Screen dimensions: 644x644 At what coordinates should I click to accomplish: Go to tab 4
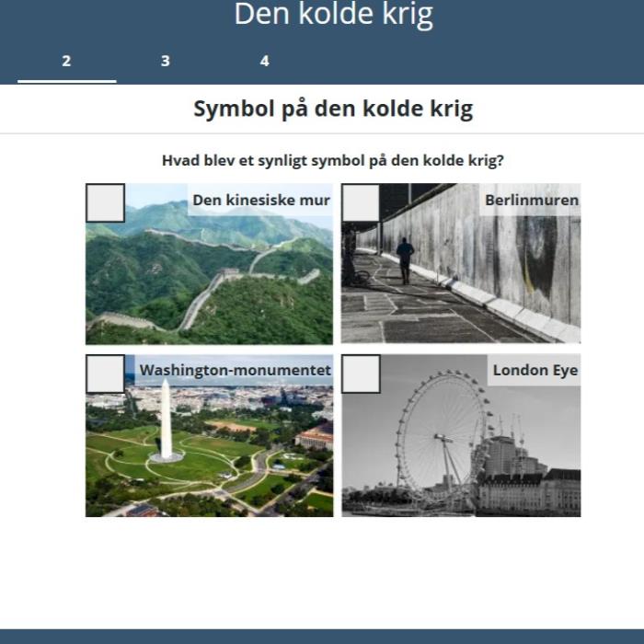point(265,61)
